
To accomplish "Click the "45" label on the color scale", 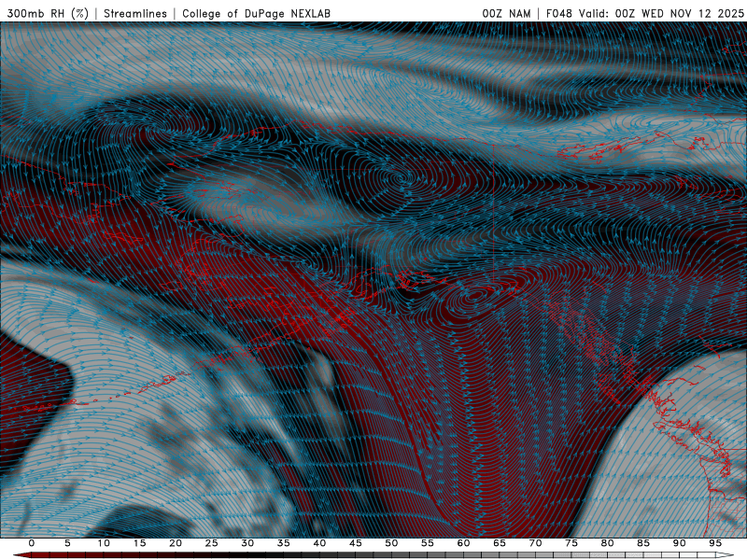I will click(x=356, y=543).
